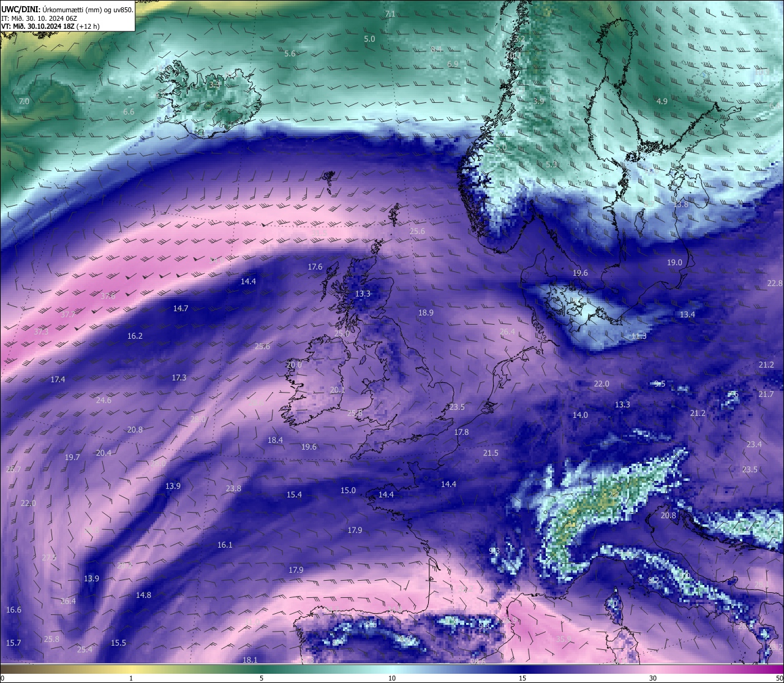The width and height of the screenshot is (784, 683).
Task: Click the map value 18.1
Action: coord(250,660)
